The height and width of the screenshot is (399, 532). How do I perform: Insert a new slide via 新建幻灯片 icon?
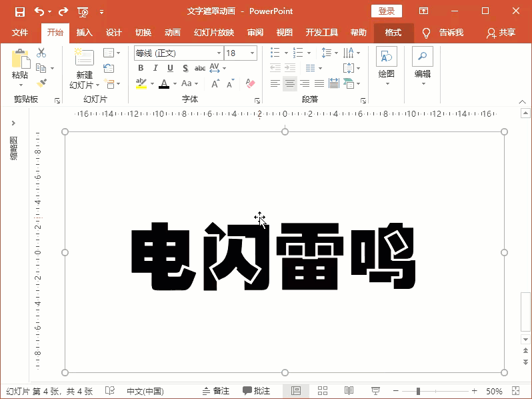83,57
